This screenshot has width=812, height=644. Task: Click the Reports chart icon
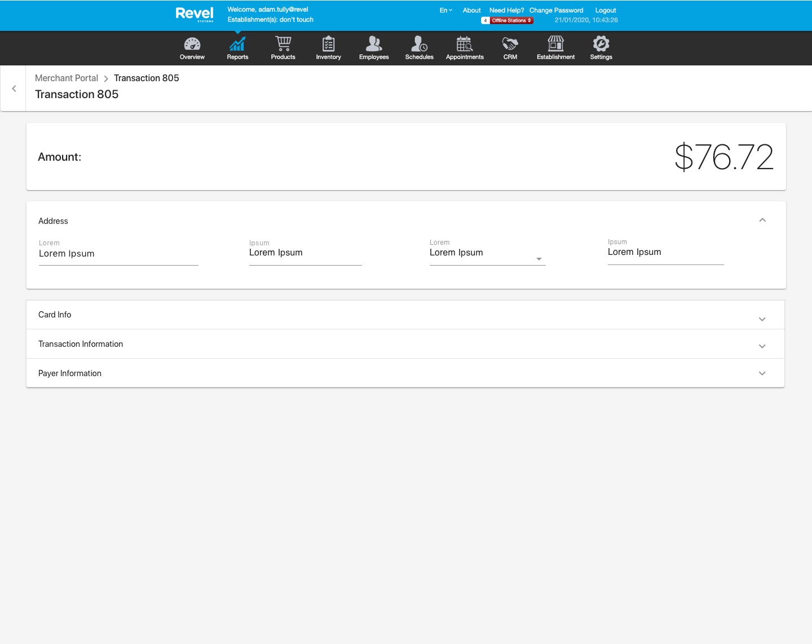tap(237, 45)
